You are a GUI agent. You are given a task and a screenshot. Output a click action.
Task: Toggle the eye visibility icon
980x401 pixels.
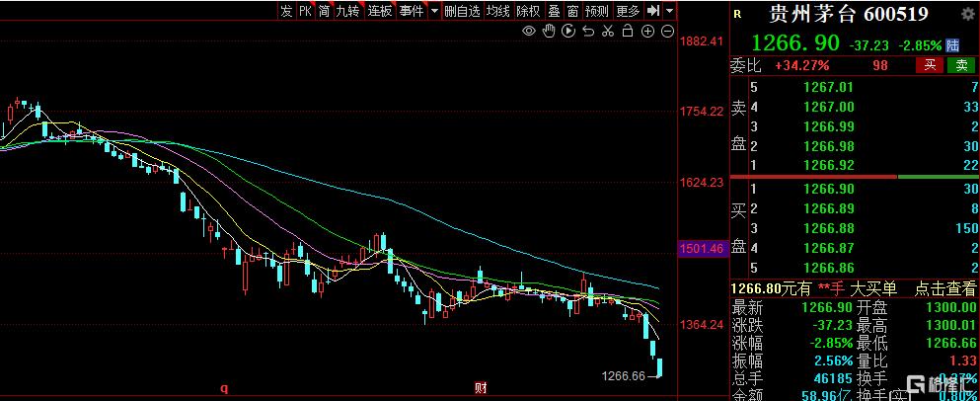point(529,32)
